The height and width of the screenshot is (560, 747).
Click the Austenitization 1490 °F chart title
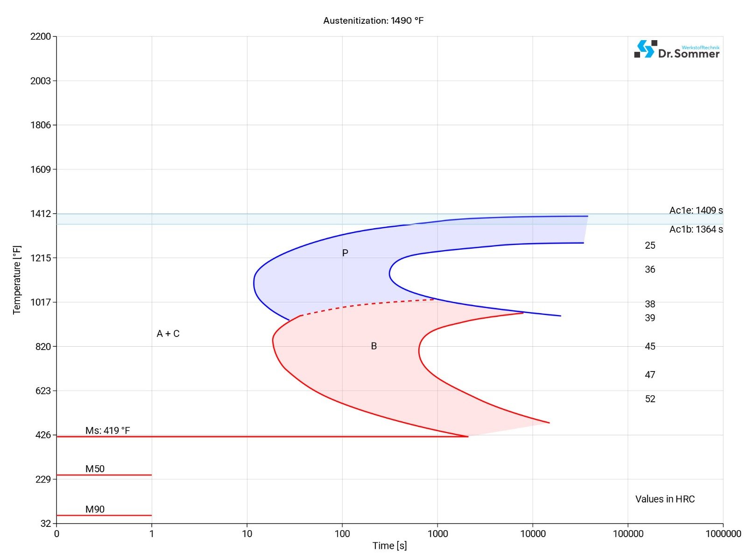point(373,21)
